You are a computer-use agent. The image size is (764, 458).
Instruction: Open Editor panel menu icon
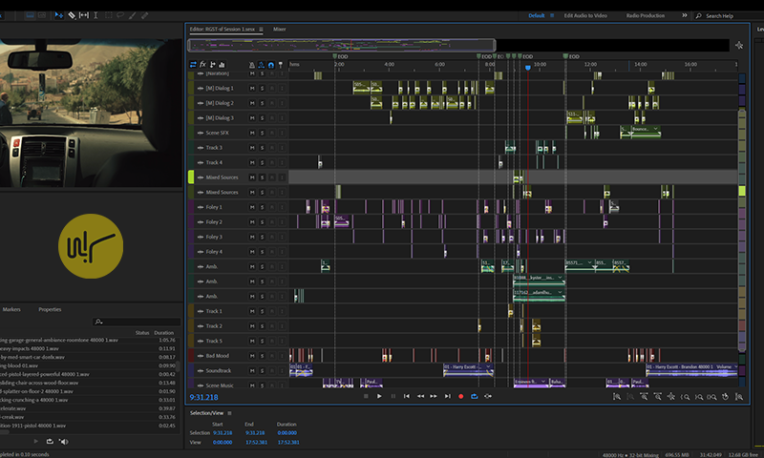(x=261, y=29)
